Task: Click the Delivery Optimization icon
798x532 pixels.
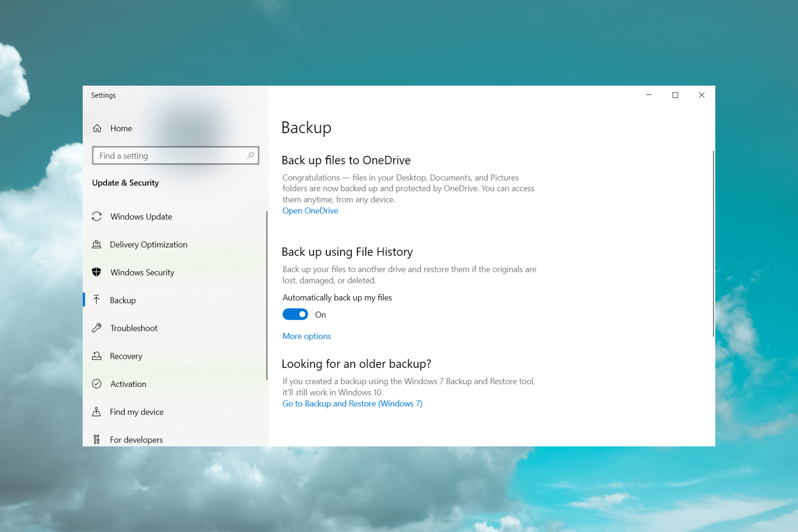Action: [x=97, y=244]
